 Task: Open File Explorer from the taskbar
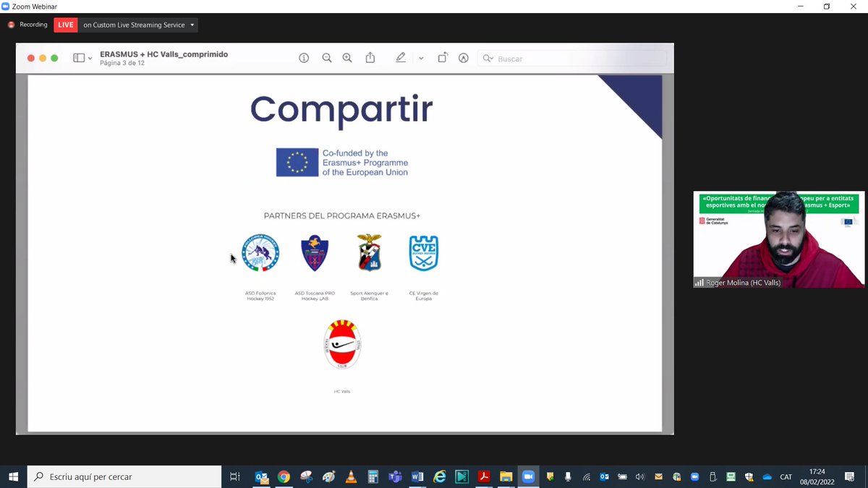tap(506, 476)
